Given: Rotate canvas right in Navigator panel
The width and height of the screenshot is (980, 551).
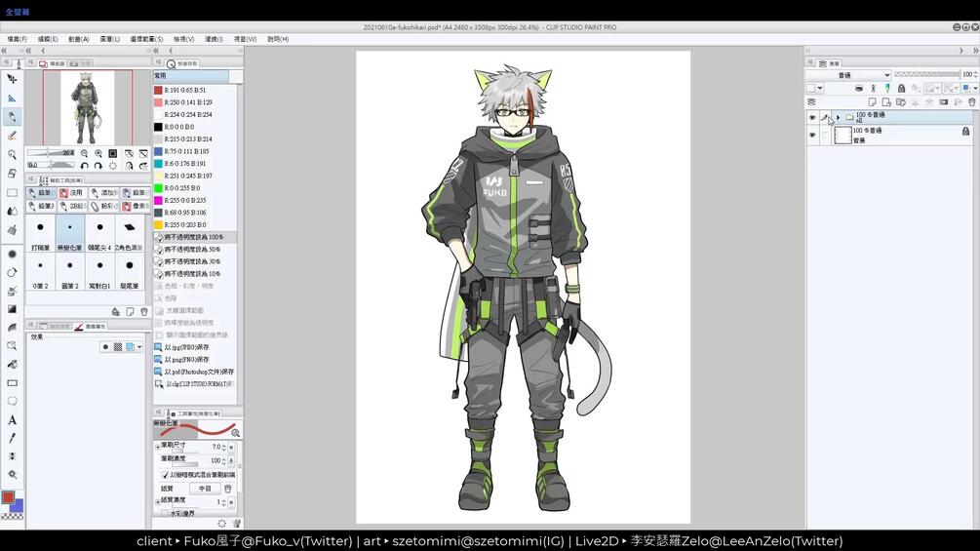Looking at the screenshot, I should click(98, 166).
